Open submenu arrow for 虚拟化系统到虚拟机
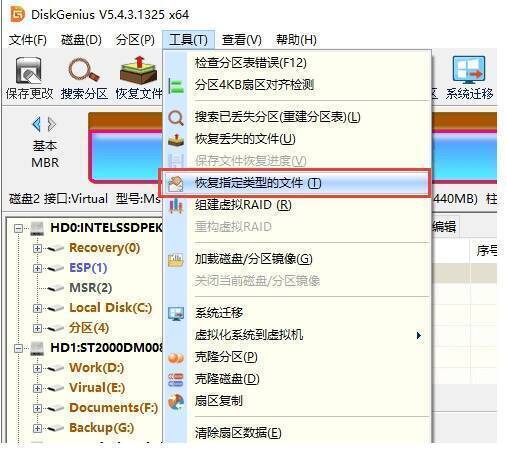507x450 pixels. click(x=419, y=335)
